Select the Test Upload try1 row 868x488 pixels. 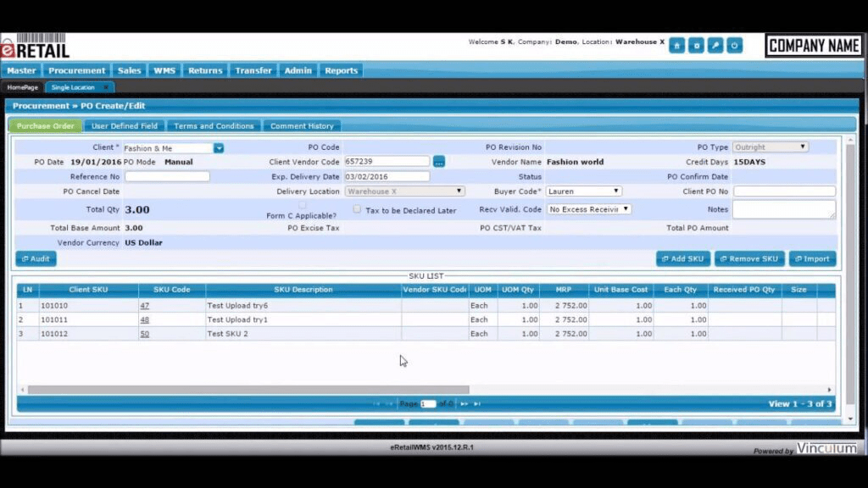pos(426,319)
